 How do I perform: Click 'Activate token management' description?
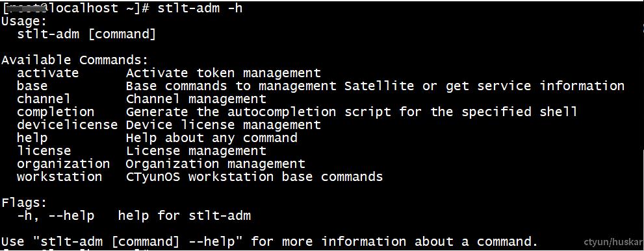coord(223,73)
